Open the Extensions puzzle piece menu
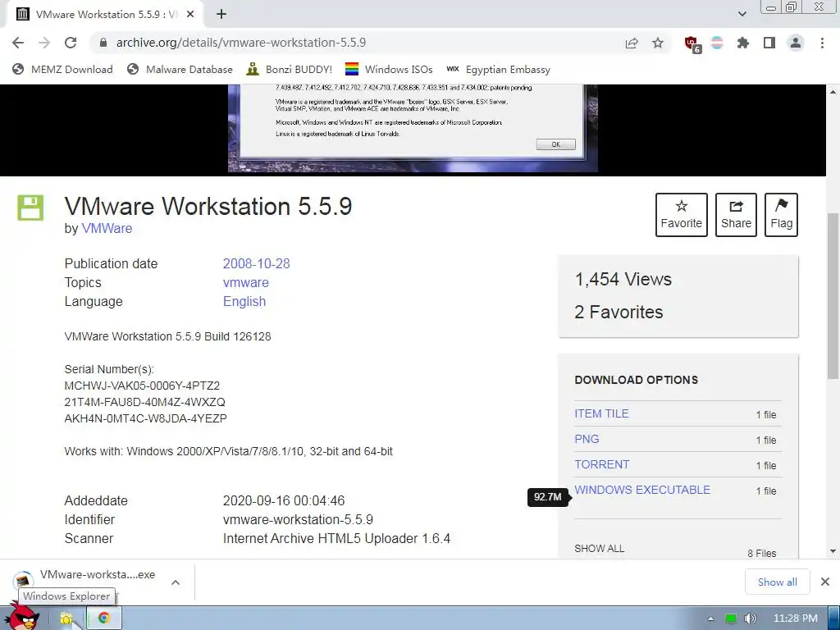840x630 pixels. click(x=743, y=43)
